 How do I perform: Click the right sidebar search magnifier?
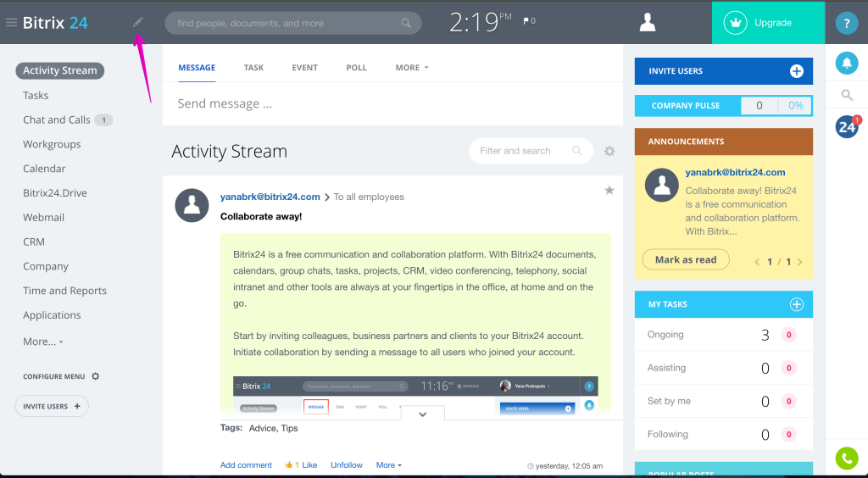[x=847, y=95]
